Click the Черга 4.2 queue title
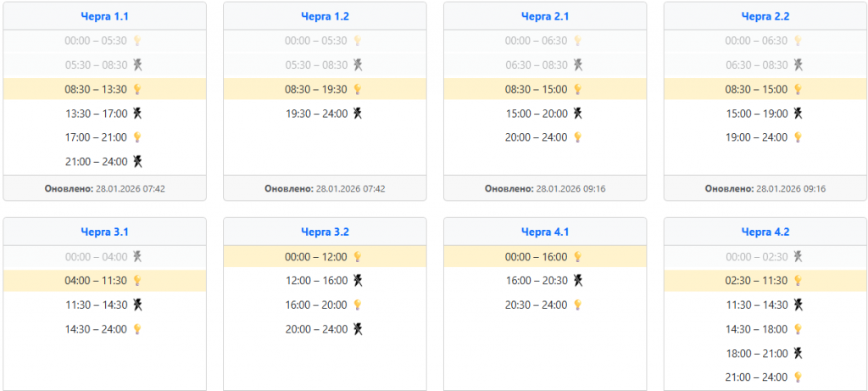The image size is (868, 391). pos(765,232)
